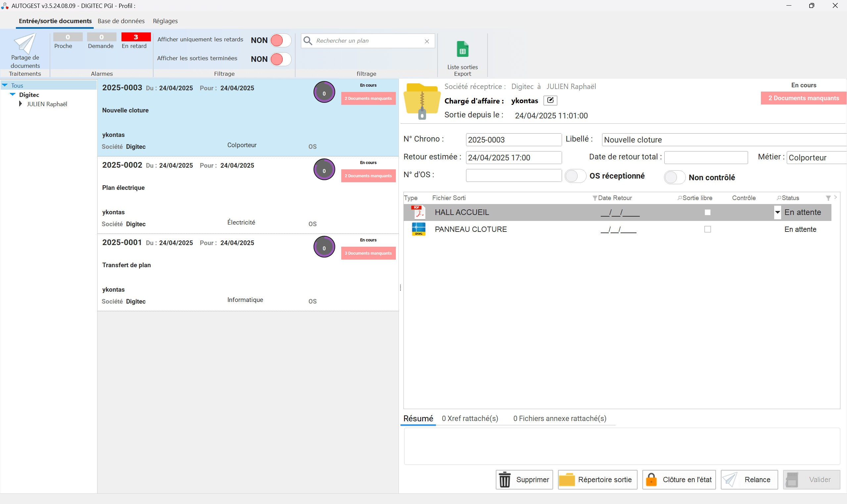The width and height of the screenshot is (847, 504).
Task: Open the Base de données menu
Action: coord(121,21)
